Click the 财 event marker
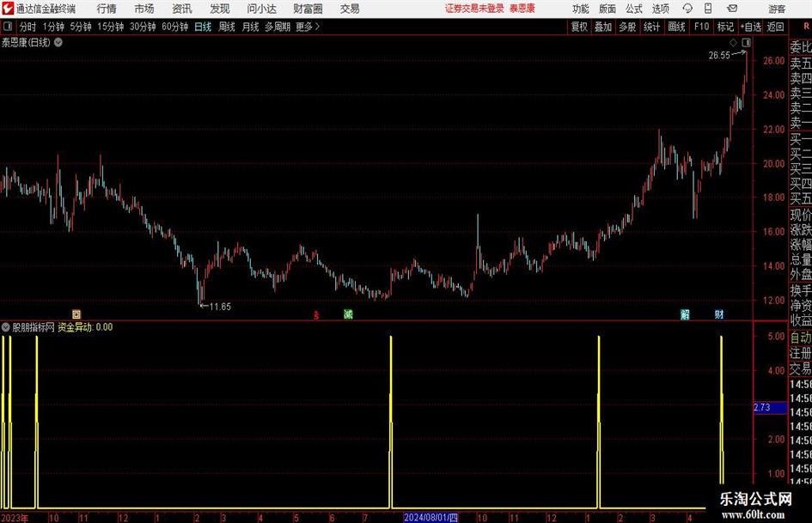Screen dimensions: 812x523 click(x=719, y=314)
